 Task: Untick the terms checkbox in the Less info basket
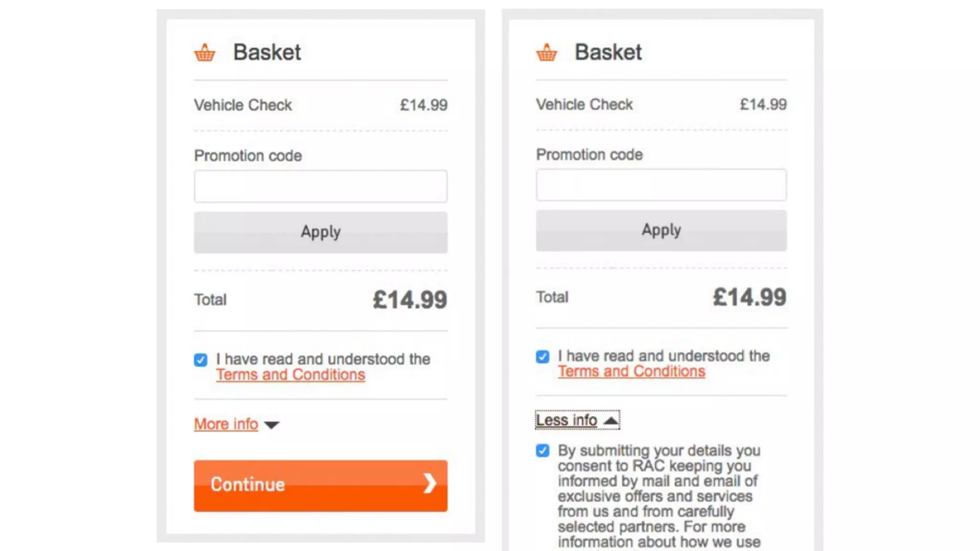pyautogui.click(x=543, y=357)
